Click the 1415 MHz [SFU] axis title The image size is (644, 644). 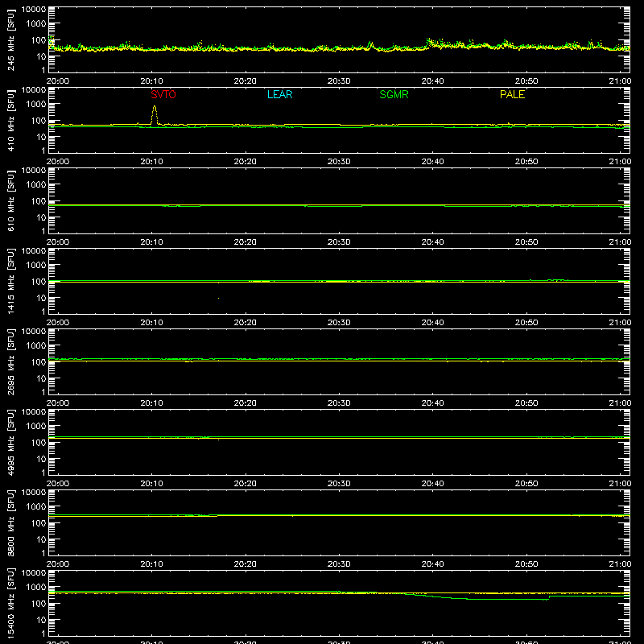pos(10,281)
